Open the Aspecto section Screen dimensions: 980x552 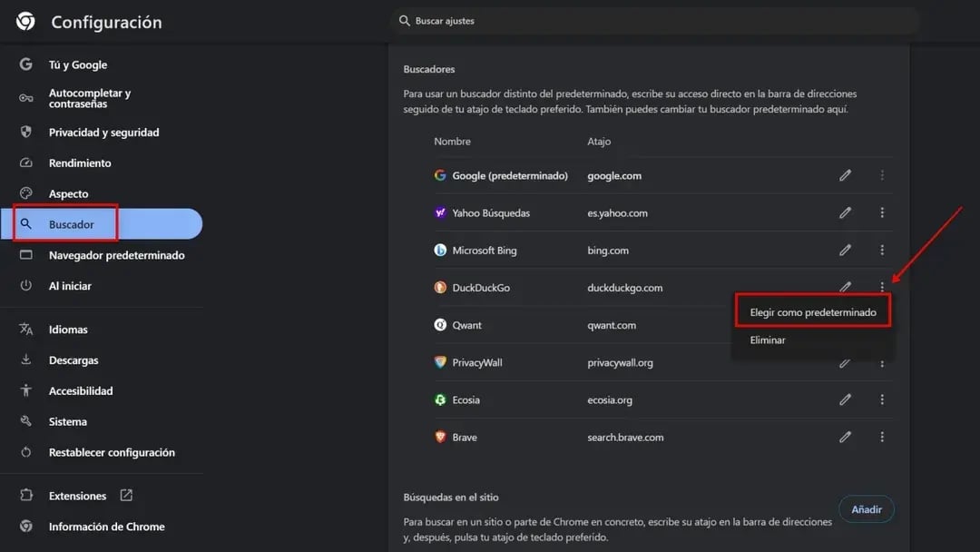point(69,193)
